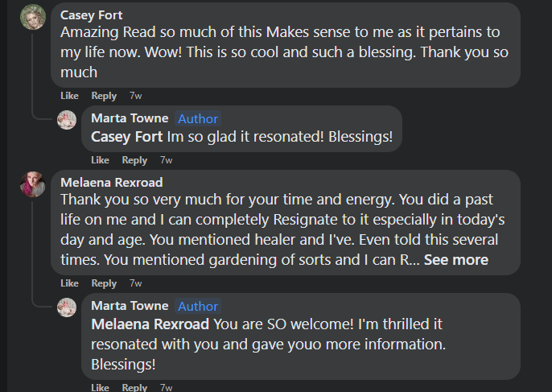
Task: Click the bold Casey Fort mention
Action: click(127, 137)
